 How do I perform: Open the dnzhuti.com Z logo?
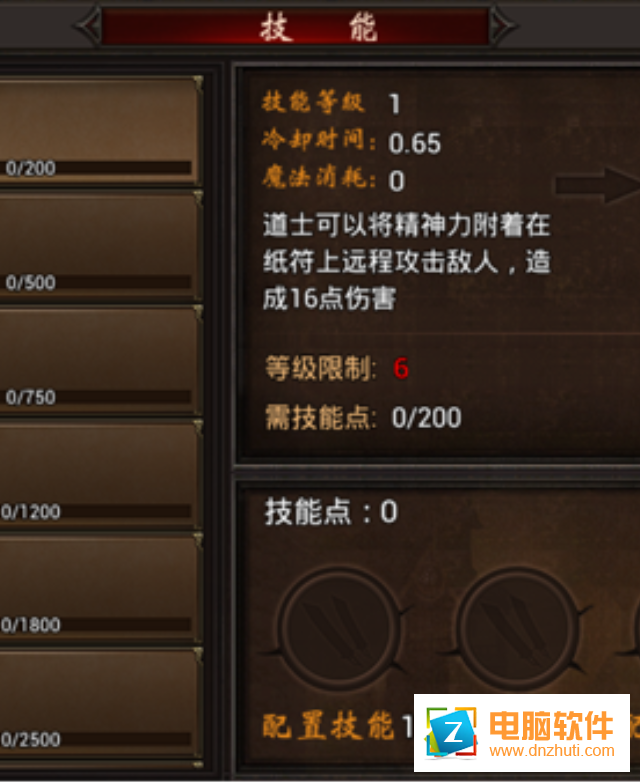coord(451,733)
